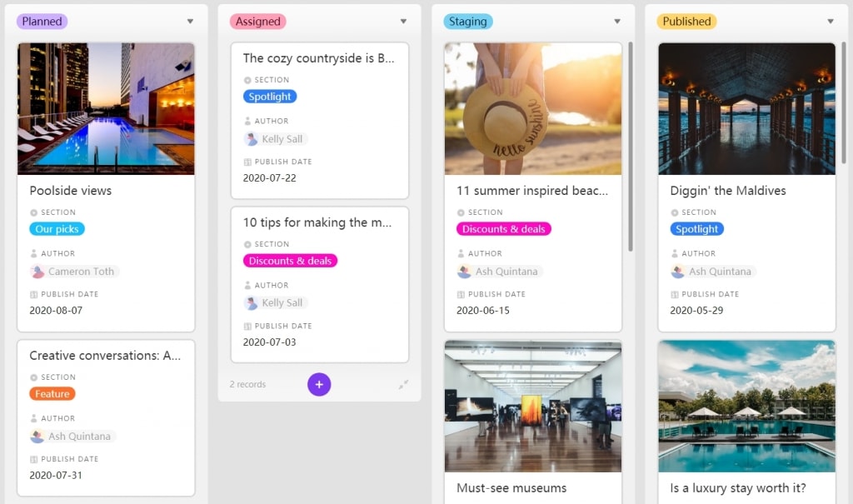The width and height of the screenshot is (853, 504).
Task: Click Section field icon on Creative conversations card
Action: tap(33, 377)
